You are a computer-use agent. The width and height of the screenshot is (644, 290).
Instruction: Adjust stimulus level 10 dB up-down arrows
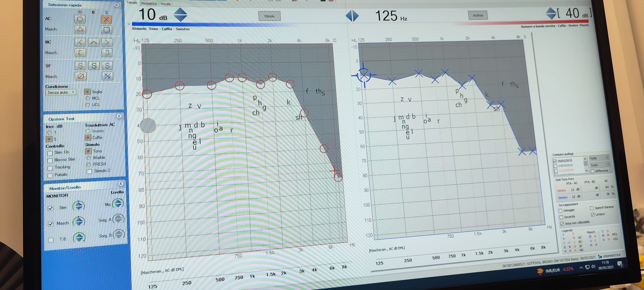click(180, 15)
